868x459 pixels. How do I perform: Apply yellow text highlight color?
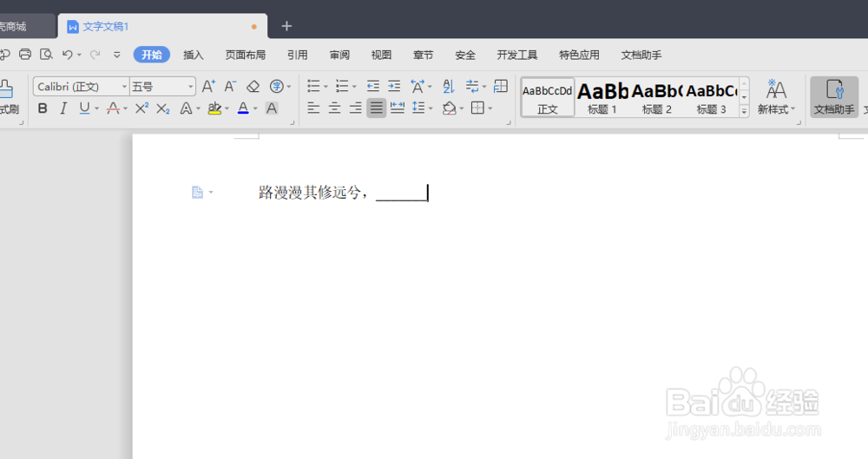214,108
